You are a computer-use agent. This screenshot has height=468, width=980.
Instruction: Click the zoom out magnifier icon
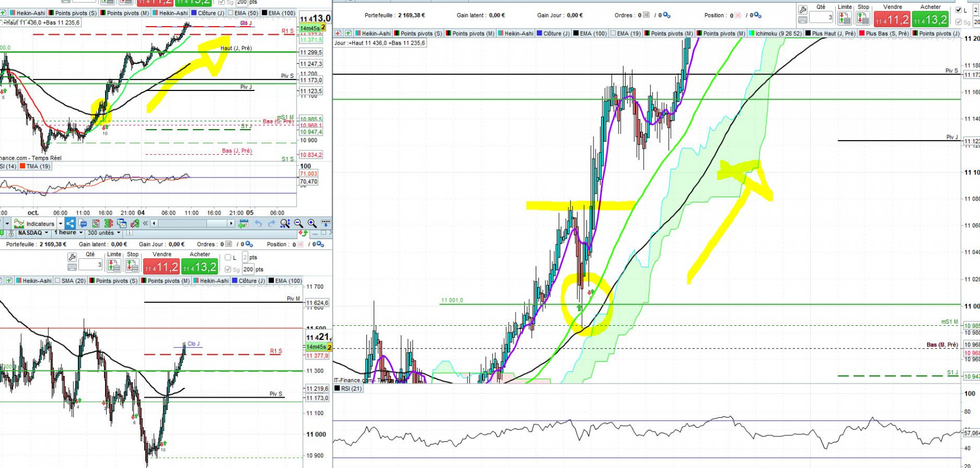click(298, 223)
